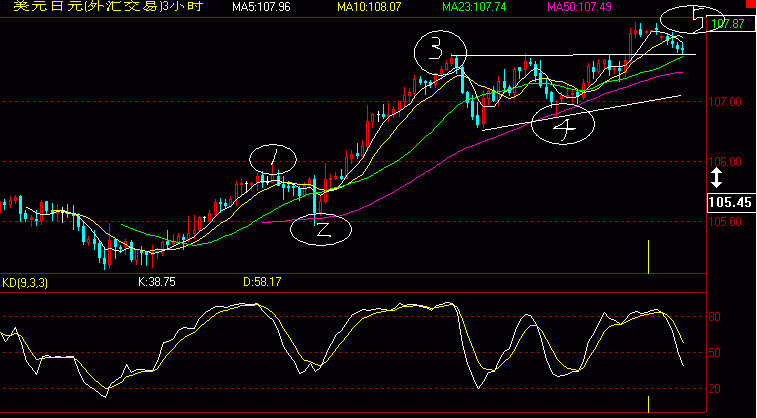The width and height of the screenshot is (757, 418).
Task: Click the D:58.17 value label
Action: click(262, 282)
